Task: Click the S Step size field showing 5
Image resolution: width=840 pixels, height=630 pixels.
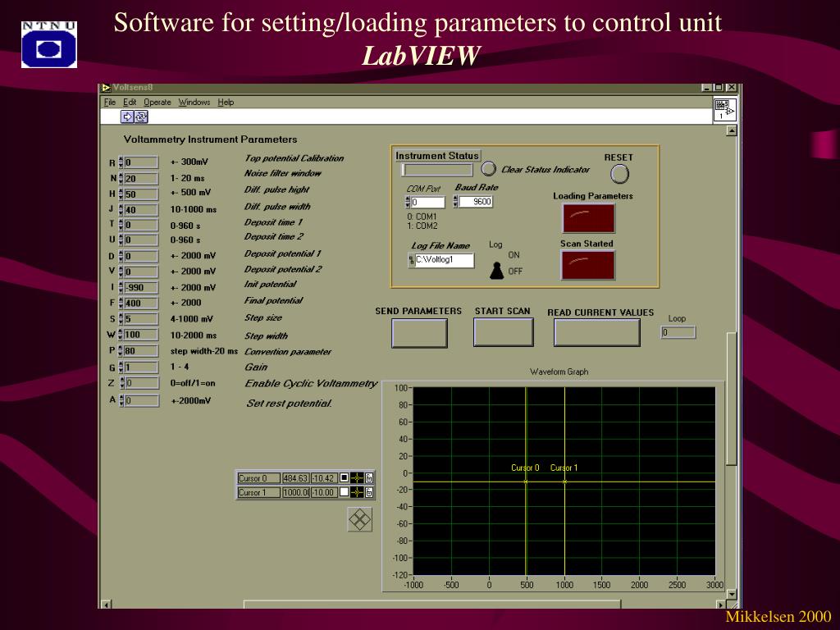Action: click(141, 319)
